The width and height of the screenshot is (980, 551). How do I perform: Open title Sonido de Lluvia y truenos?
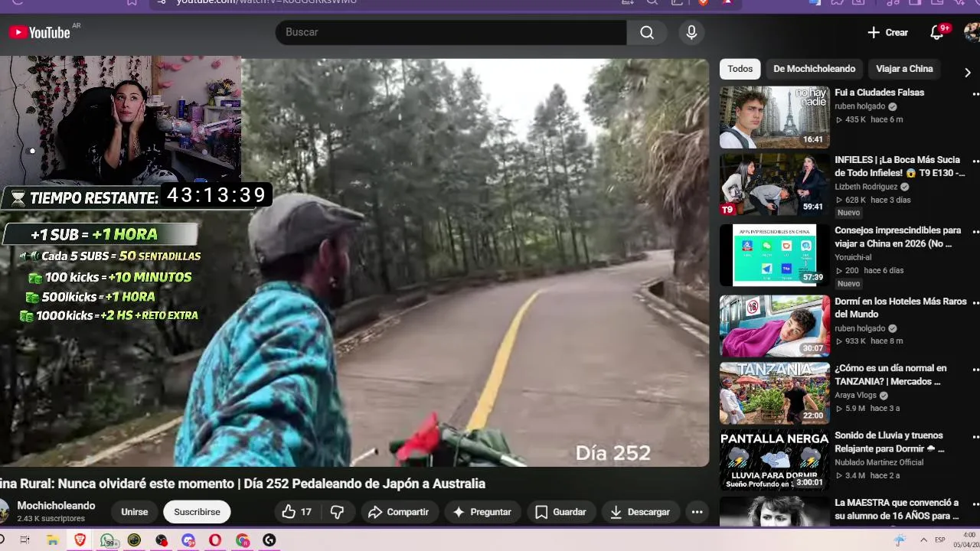click(x=890, y=442)
